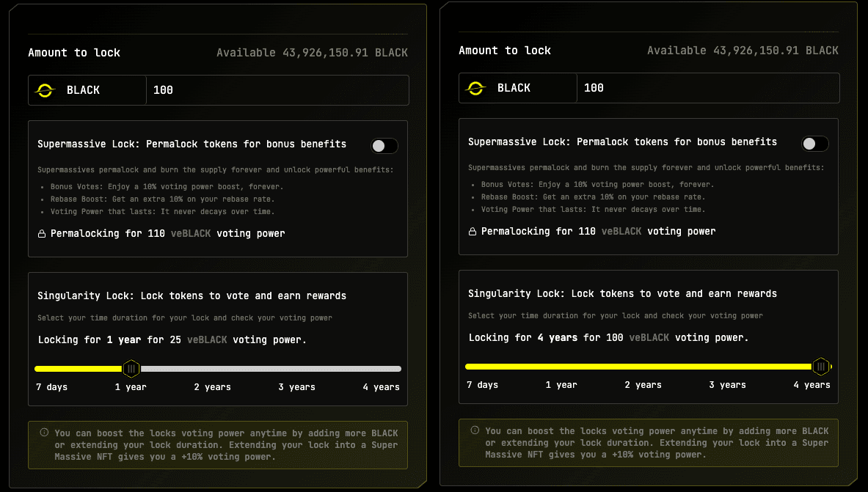Click 'Singularity Lock' heading in right panel
This screenshot has height=492, width=868.
pyautogui.click(x=622, y=294)
